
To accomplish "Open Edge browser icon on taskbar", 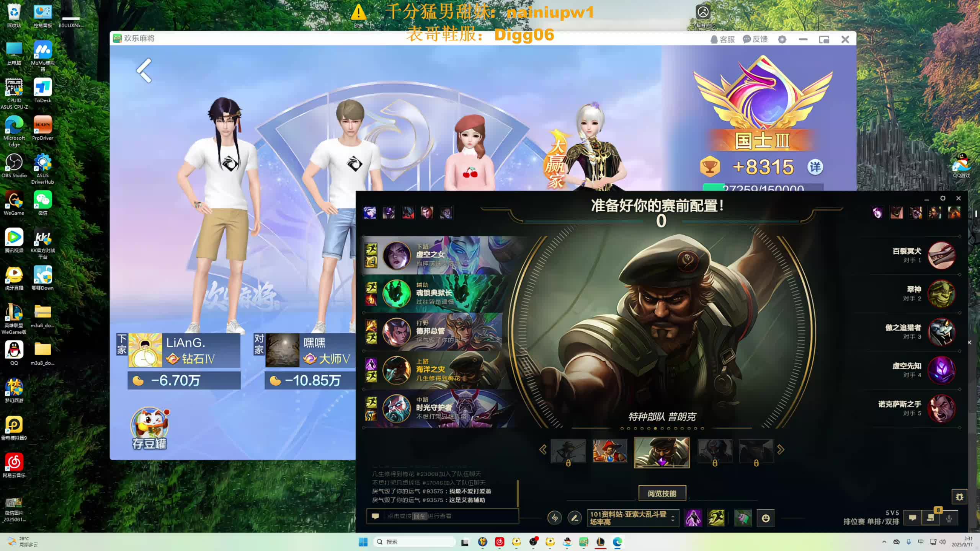I will coord(617,542).
